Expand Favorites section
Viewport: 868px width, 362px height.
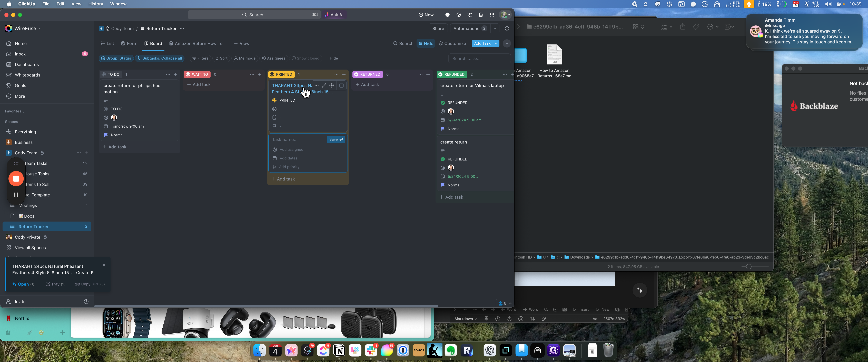pos(14,111)
